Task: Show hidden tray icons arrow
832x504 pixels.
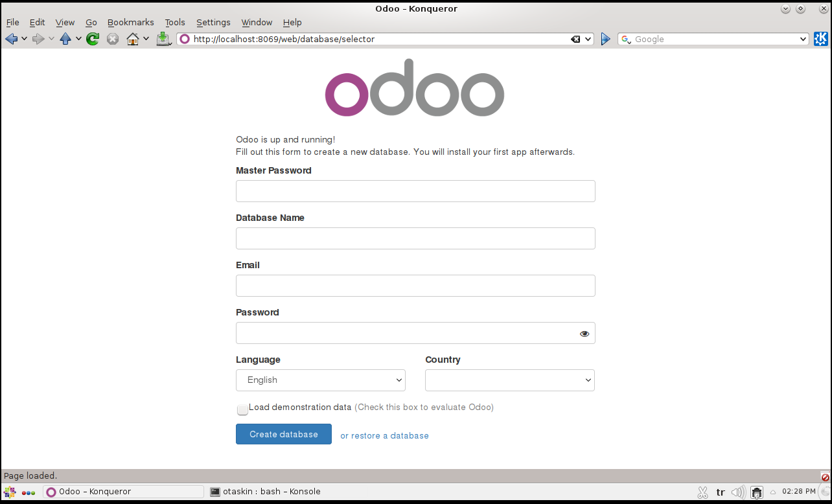Action: [772, 492]
